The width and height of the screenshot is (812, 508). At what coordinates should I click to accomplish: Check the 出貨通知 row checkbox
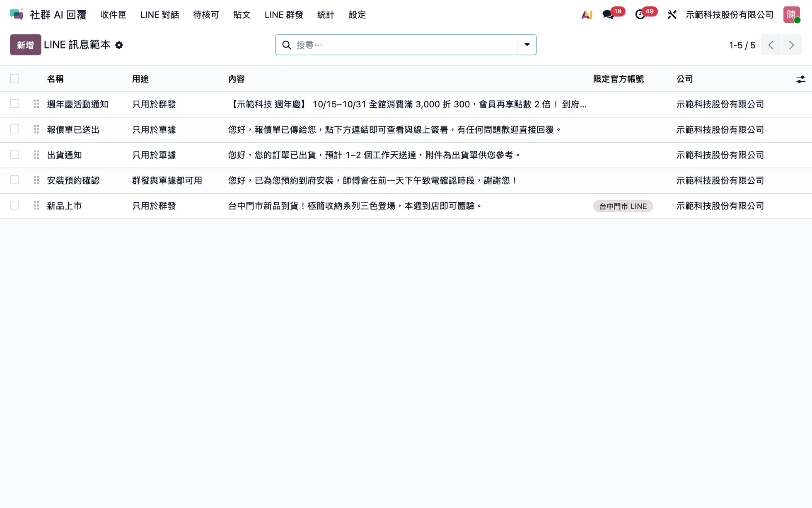(x=15, y=154)
